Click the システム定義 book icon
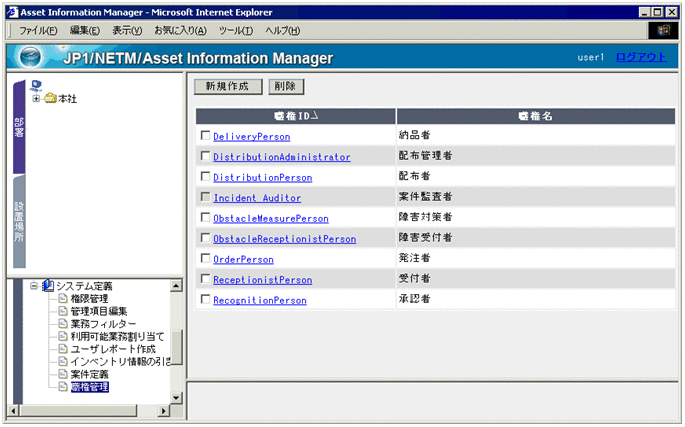The height and width of the screenshot is (427, 685). coord(48,286)
